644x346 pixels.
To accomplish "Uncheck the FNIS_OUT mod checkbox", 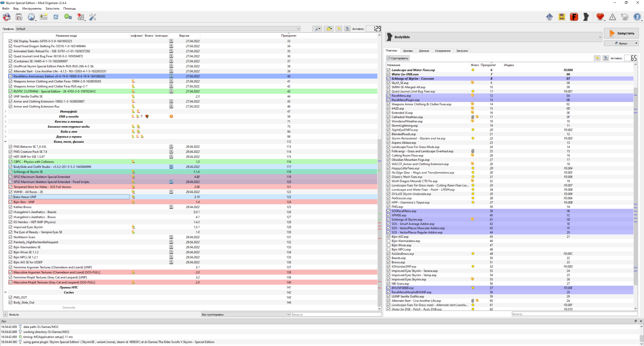I will [10, 297].
